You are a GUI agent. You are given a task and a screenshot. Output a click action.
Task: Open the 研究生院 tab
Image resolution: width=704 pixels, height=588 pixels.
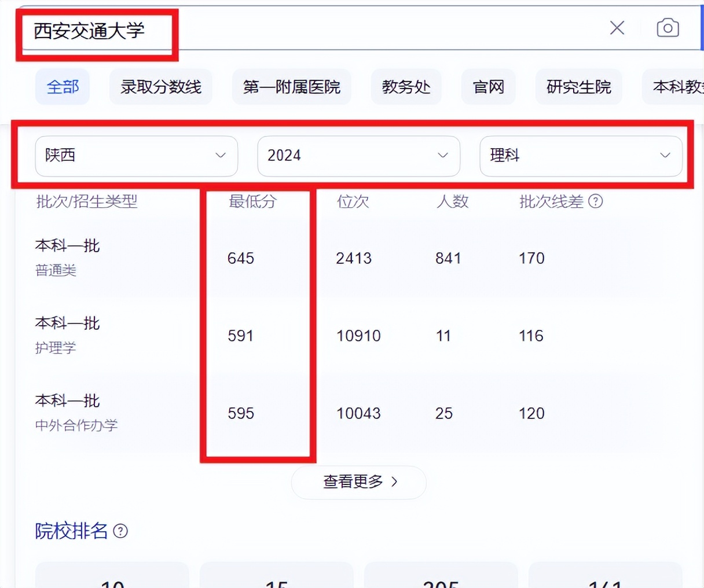click(x=579, y=87)
